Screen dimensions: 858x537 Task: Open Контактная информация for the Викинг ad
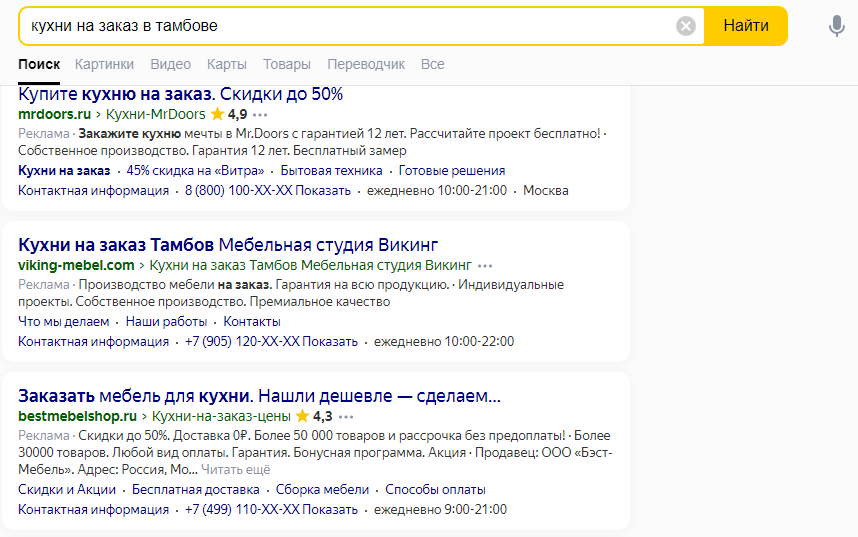tap(94, 342)
